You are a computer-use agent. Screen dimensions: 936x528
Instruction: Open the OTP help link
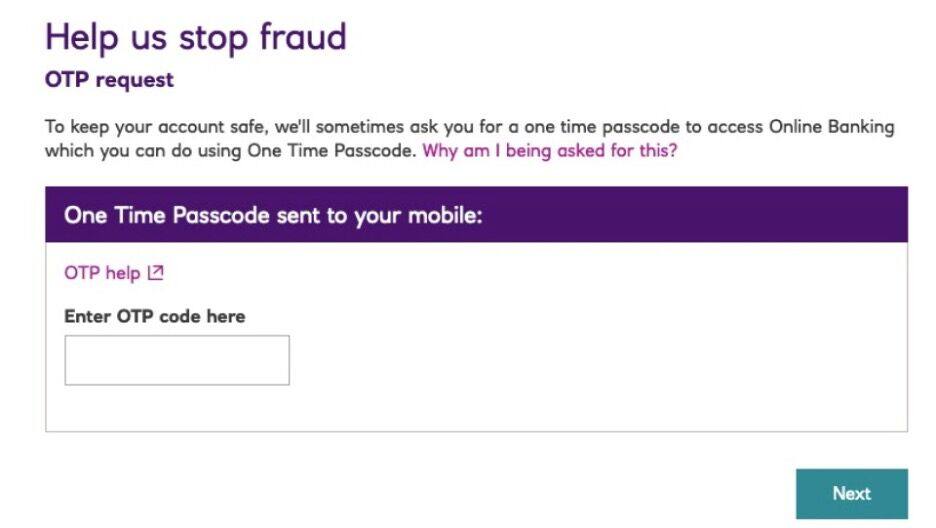102,273
